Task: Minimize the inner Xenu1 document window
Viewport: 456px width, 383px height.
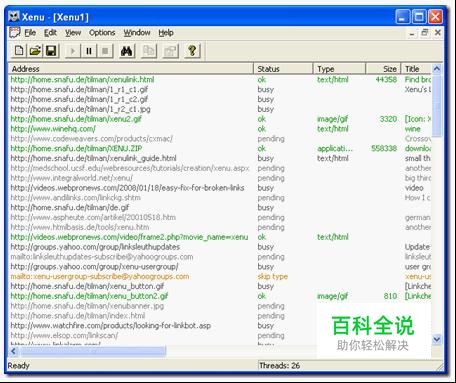Action: coord(412,33)
